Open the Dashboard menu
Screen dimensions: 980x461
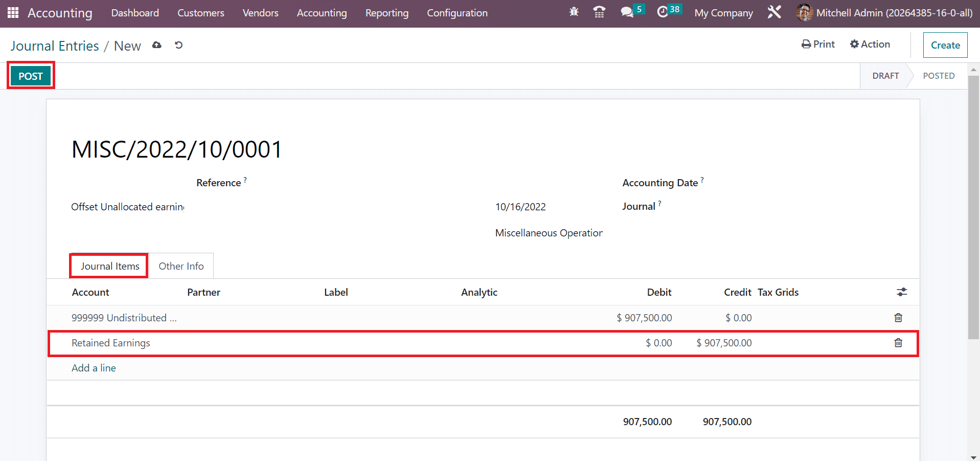[x=135, y=13]
